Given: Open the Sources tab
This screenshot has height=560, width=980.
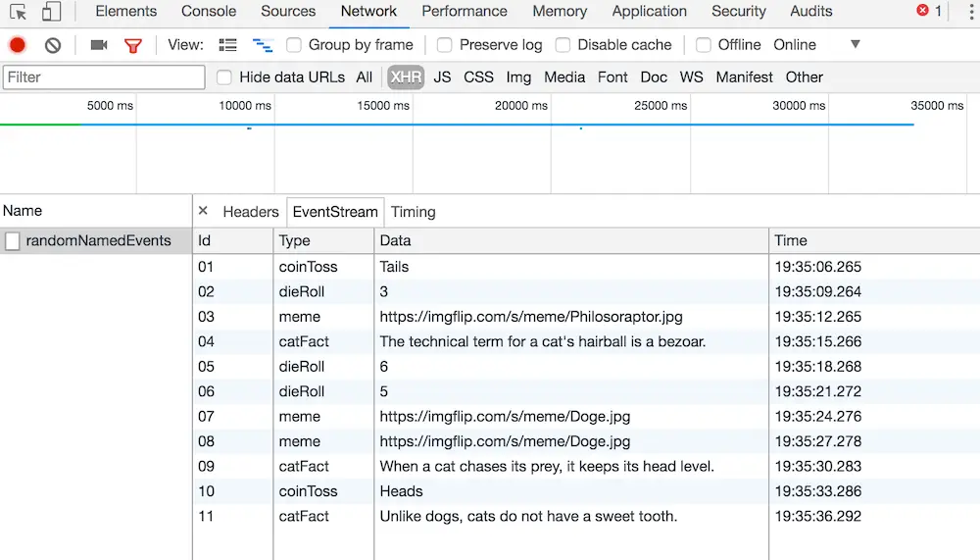Looking at the screenshot, I should (288, 11).
